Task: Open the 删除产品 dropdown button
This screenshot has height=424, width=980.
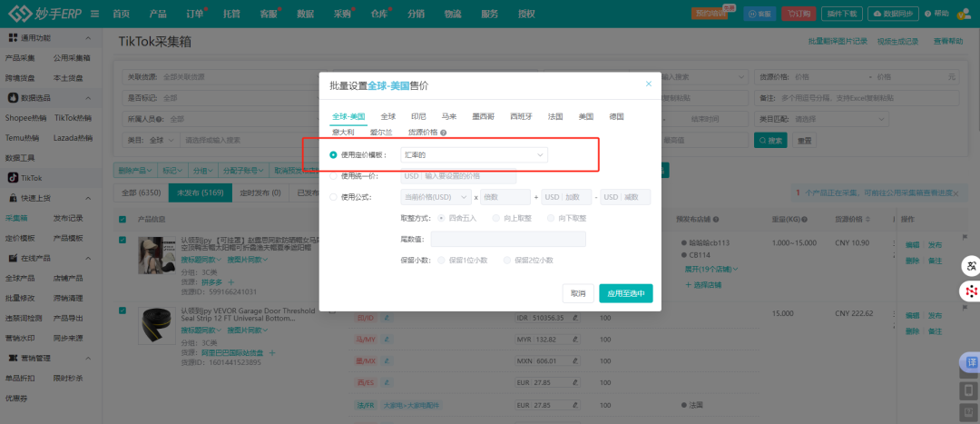Action: [135, 170]
